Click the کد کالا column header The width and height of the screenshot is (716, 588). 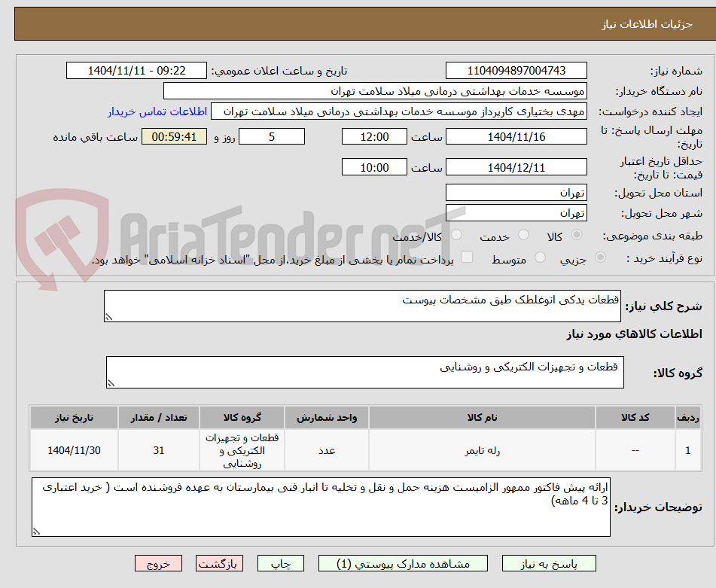(635, 417)
